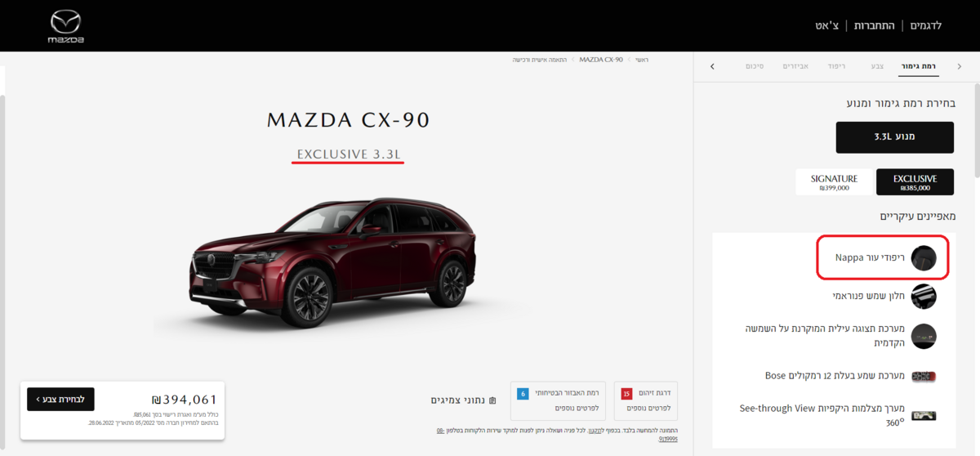The image size is (980, 456).
Task: Switch to the צבע (color) tab
Action: [877, 65]
